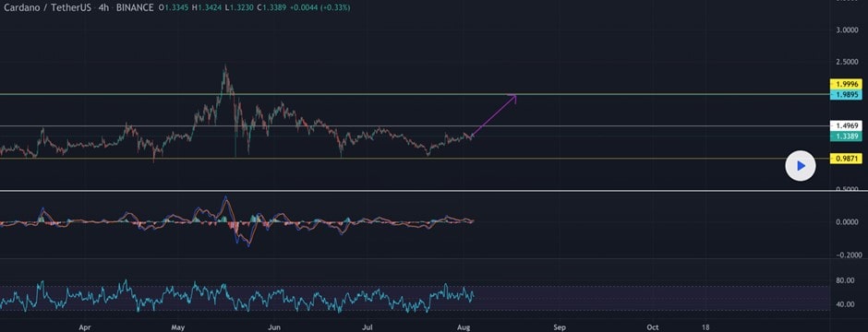Click the open price O1.3345 value
868x332 pixels.
[175, 7]
